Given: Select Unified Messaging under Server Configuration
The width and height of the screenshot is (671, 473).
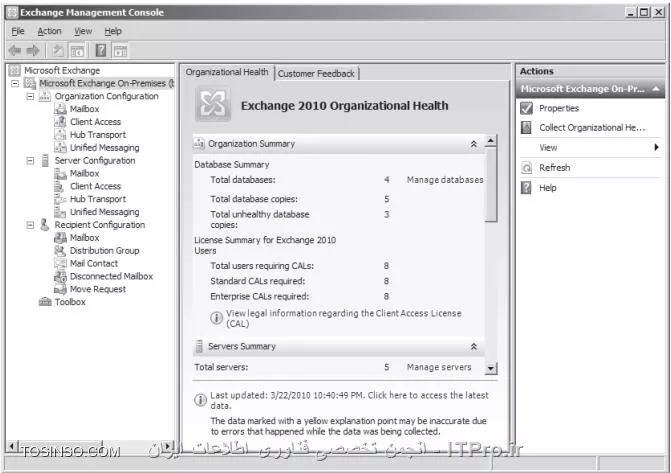Looking at the screenshot, I should tap(104, 211).
